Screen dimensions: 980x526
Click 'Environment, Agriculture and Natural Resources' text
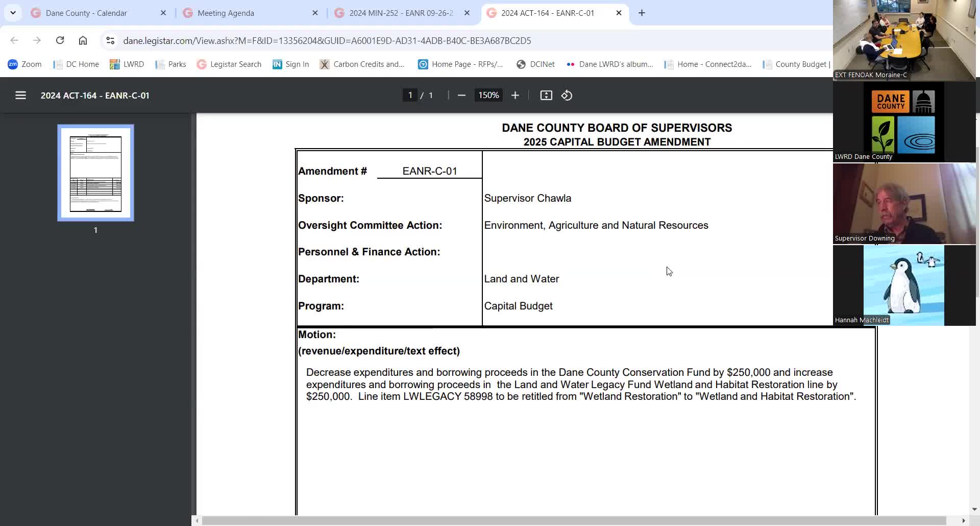point(596,225)
